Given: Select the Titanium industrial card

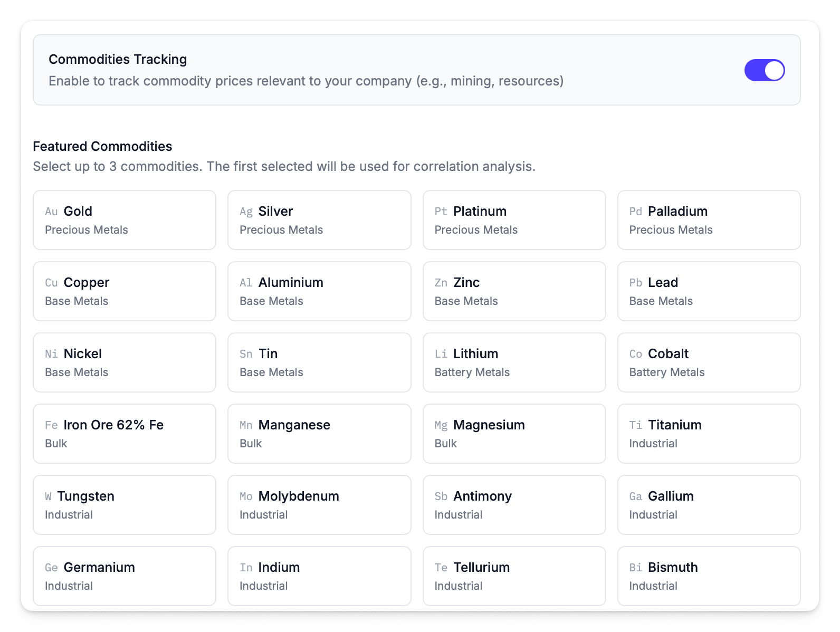Looking at the screenshot, I should tap(709, 434).
